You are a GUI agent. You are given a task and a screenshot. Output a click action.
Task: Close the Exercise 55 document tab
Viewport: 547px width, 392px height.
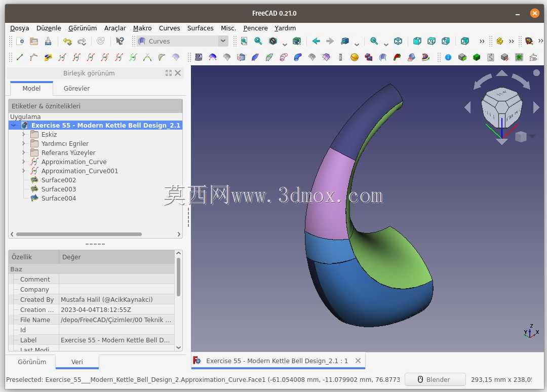358,361
